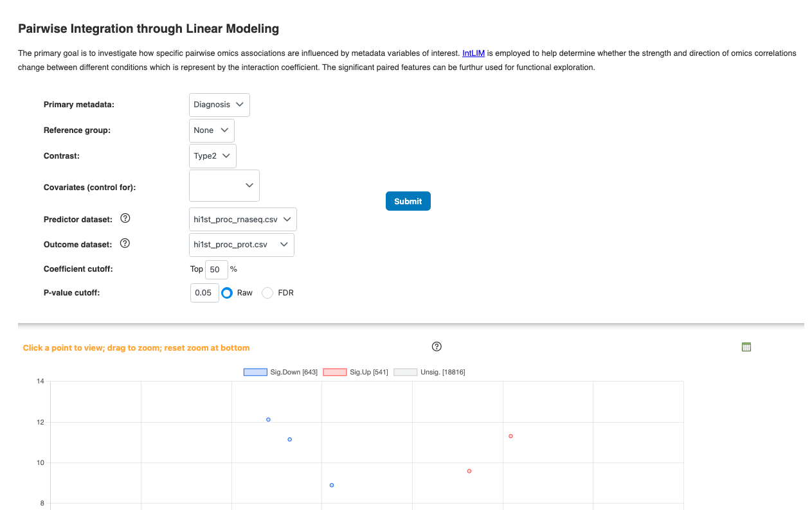Click the Coefficient cutoff percentage field
The image size is (812, 510).
(x=216, y=270)
